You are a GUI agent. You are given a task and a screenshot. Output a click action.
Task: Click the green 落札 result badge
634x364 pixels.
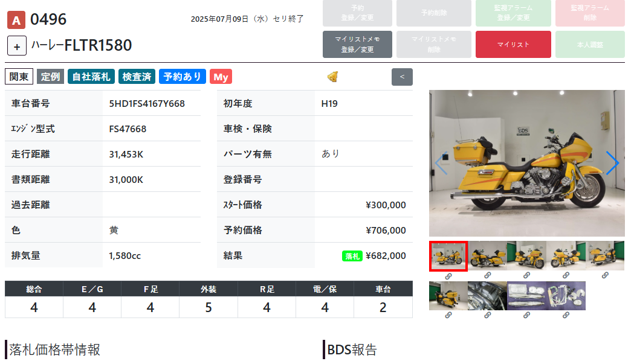(x=352, y=256)
